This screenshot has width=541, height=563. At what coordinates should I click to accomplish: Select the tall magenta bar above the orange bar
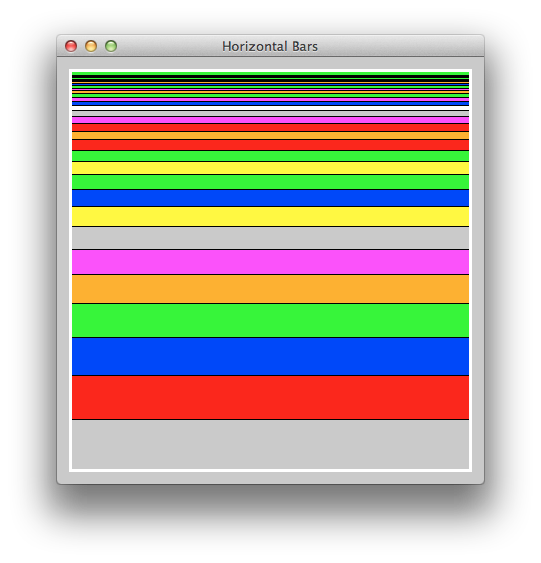click(x=270, y=262)
